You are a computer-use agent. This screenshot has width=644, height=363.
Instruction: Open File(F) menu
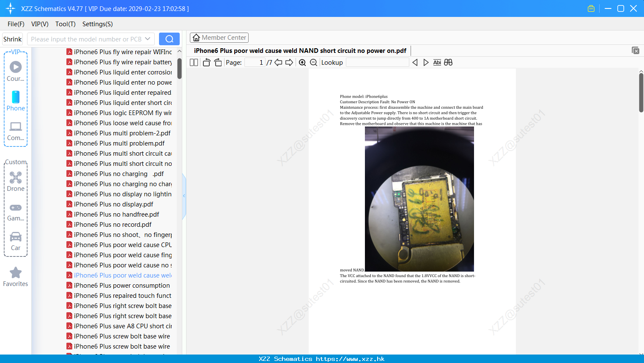16,24
